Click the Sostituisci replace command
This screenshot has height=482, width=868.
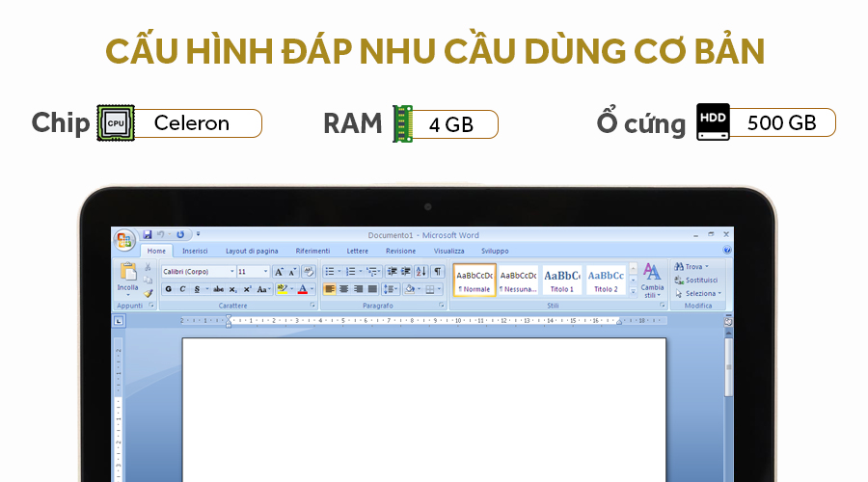click(x=696, y=280)
